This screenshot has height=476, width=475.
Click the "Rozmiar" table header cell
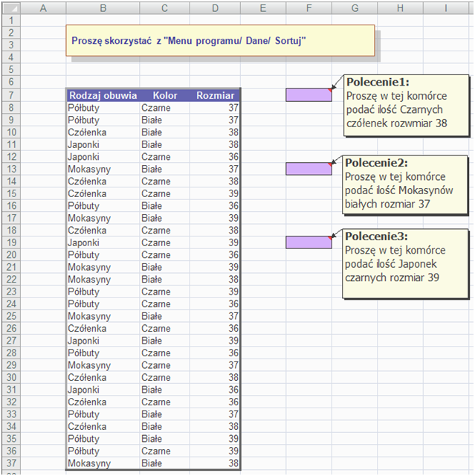click(216, 95)
